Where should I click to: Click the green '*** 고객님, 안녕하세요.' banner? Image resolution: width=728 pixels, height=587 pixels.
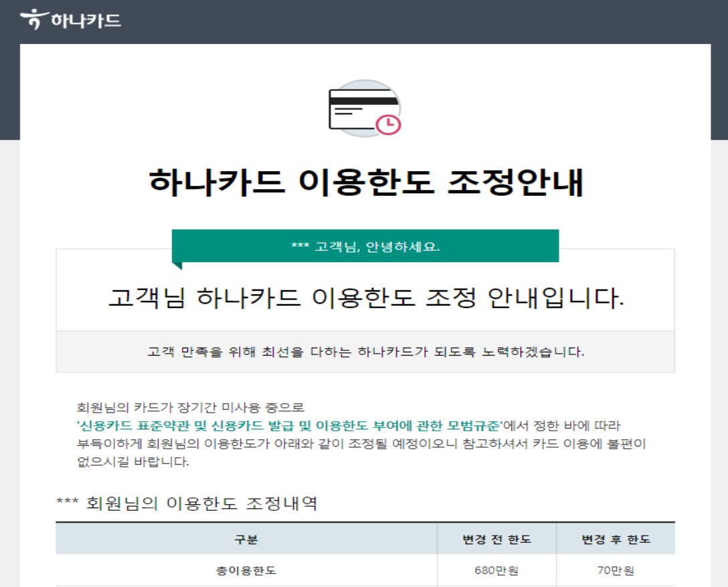tap(365, 246)
